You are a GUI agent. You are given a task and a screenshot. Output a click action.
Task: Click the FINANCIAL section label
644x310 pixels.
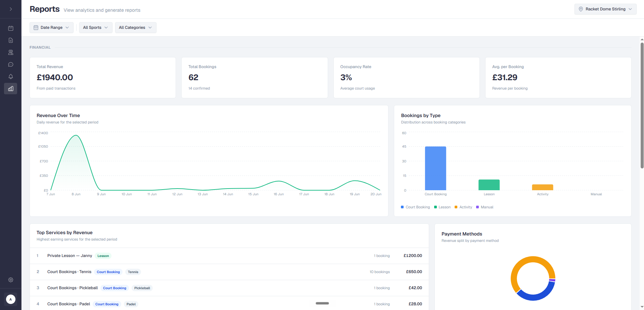click(40, 47)
